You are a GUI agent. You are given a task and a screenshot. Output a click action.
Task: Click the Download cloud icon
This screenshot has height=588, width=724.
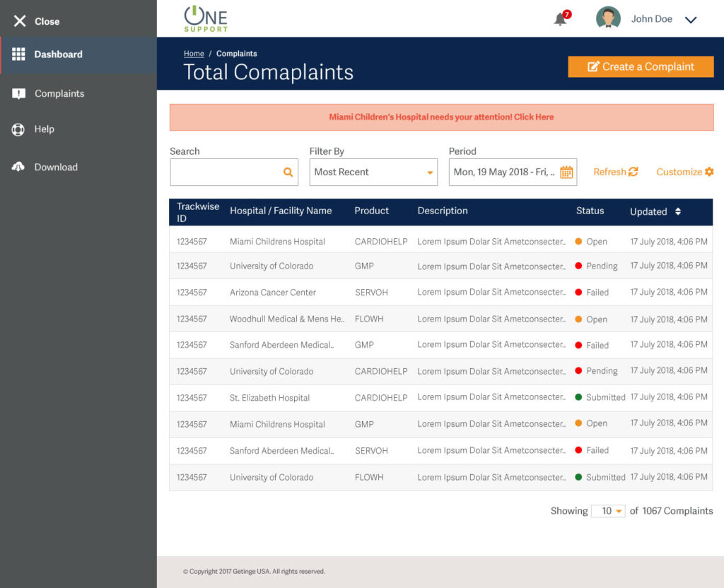click(x=18, y=167)
